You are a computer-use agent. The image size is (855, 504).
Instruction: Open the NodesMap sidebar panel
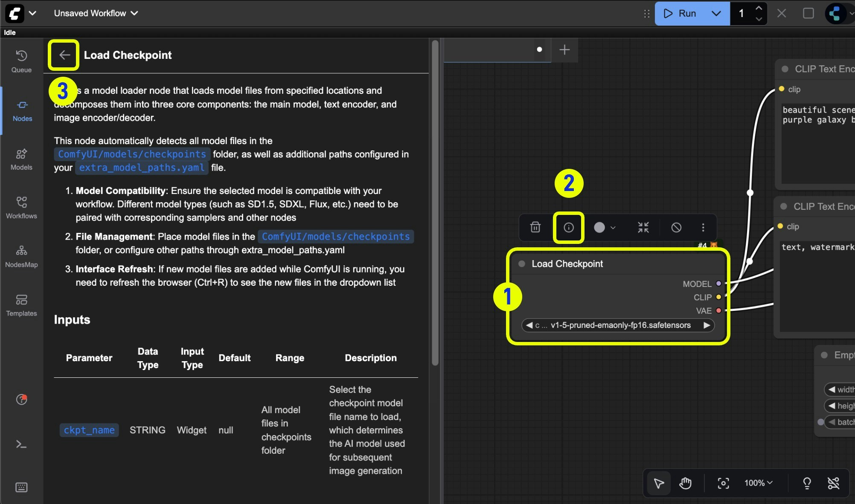pos(21,256)
